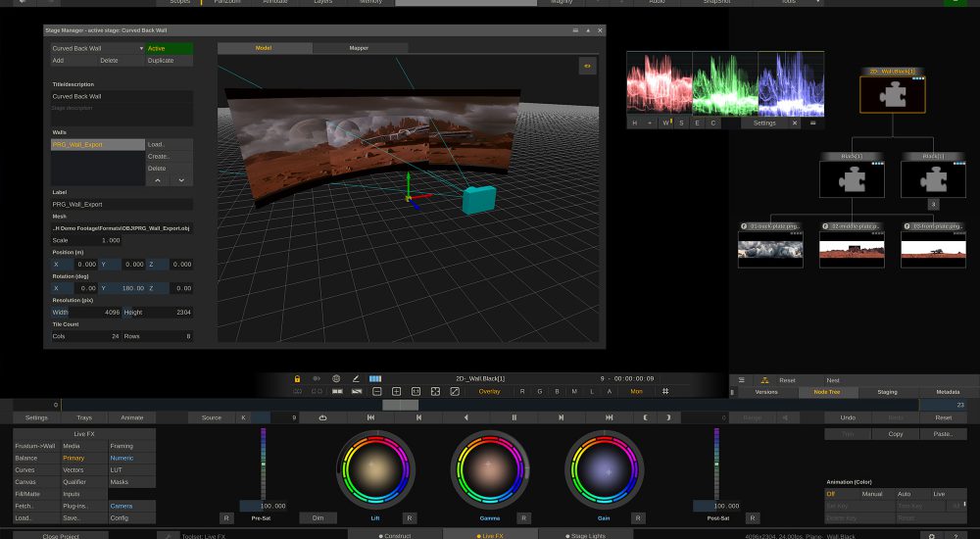Switch to the Mapper tab
This screenshot has height=539, width=980.
(x=359, y=48)
